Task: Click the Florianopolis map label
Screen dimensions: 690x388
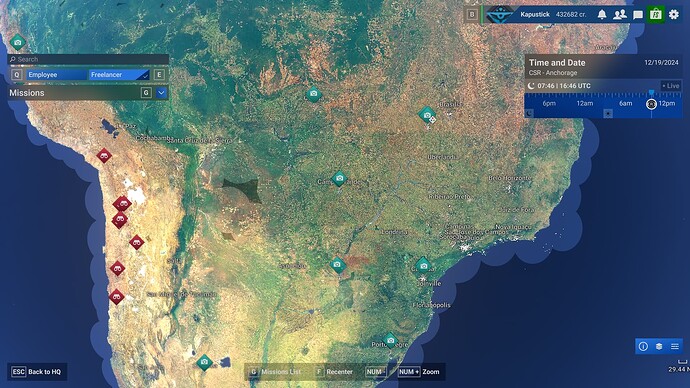Action: point(432,305)
